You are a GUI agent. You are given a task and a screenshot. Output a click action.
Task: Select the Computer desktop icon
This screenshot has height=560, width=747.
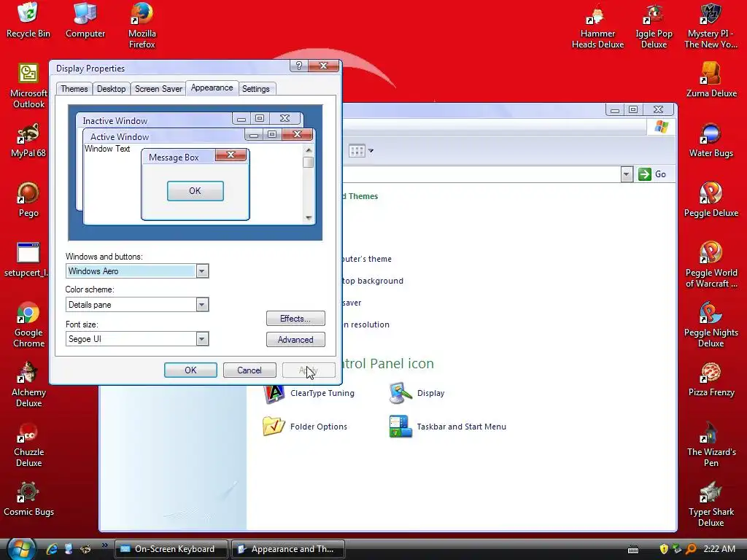tap(85, 20)
